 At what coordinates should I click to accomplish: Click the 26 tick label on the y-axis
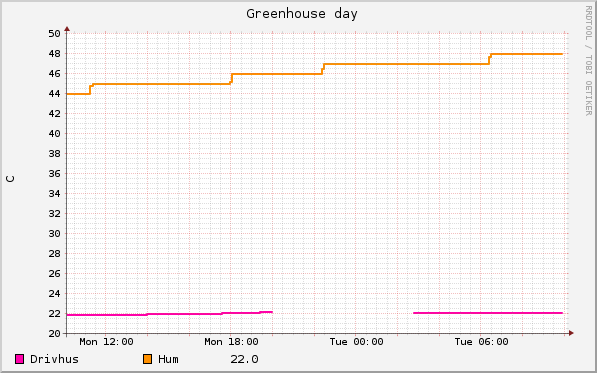pos(54,274)
